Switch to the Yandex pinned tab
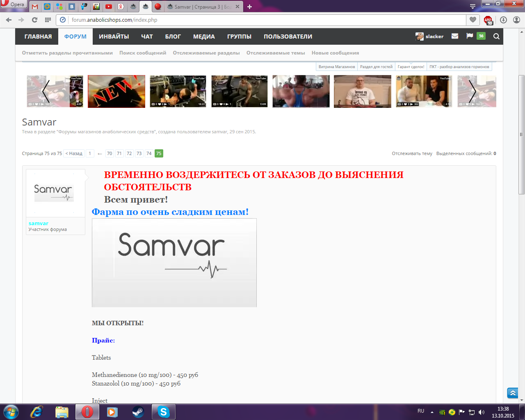 tap(121, 7)
